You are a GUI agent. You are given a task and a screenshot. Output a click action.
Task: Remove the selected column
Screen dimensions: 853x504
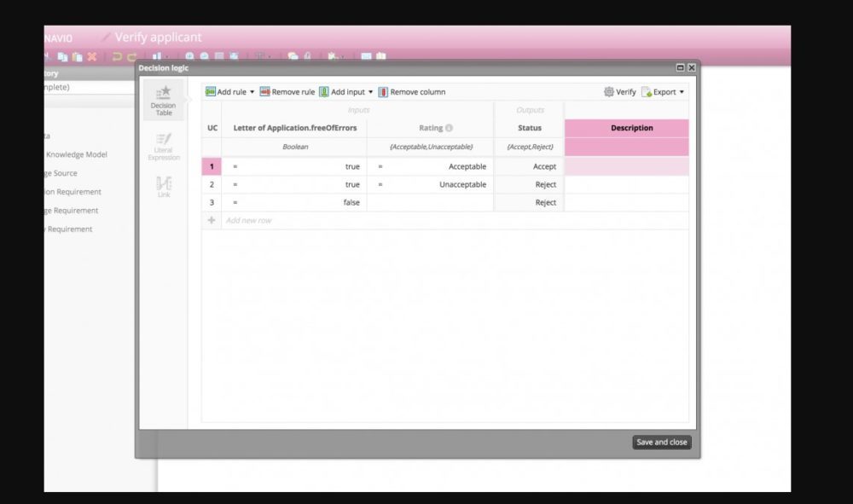(412, 92)
